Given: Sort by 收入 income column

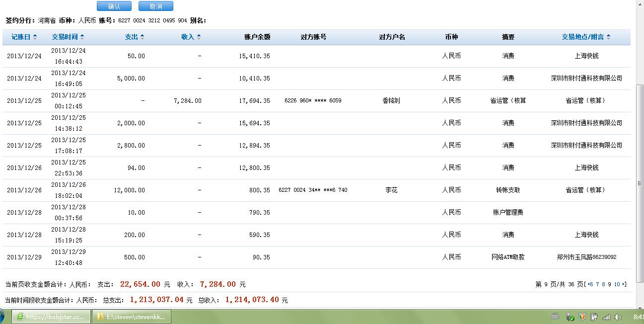Looking at the screenshot, I should click(x=191, y=37).
